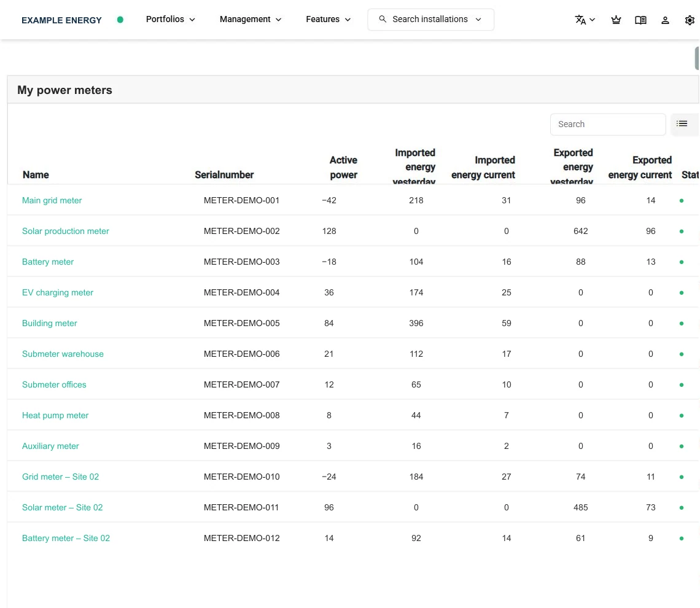This screenshot has height=608, width=700.
Task: Click the search magnifier in Search installations
Action: (x=383, y=19)
